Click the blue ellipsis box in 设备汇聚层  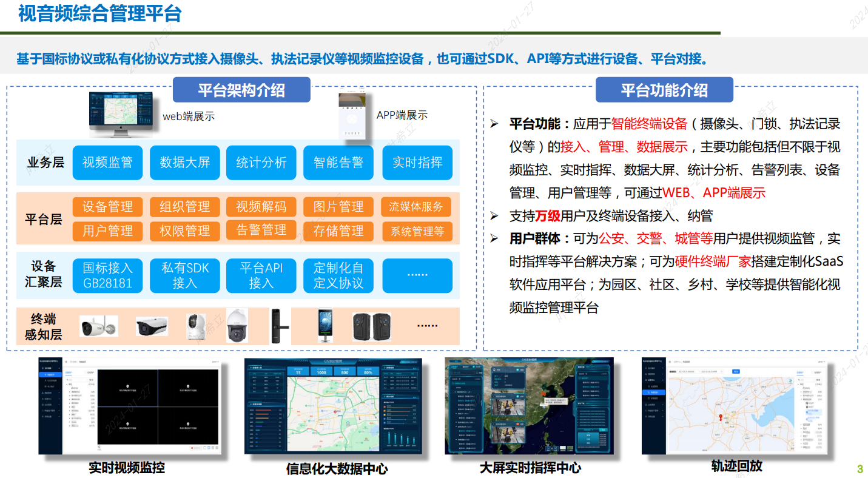pyautogui.click(x=417, y=276)
